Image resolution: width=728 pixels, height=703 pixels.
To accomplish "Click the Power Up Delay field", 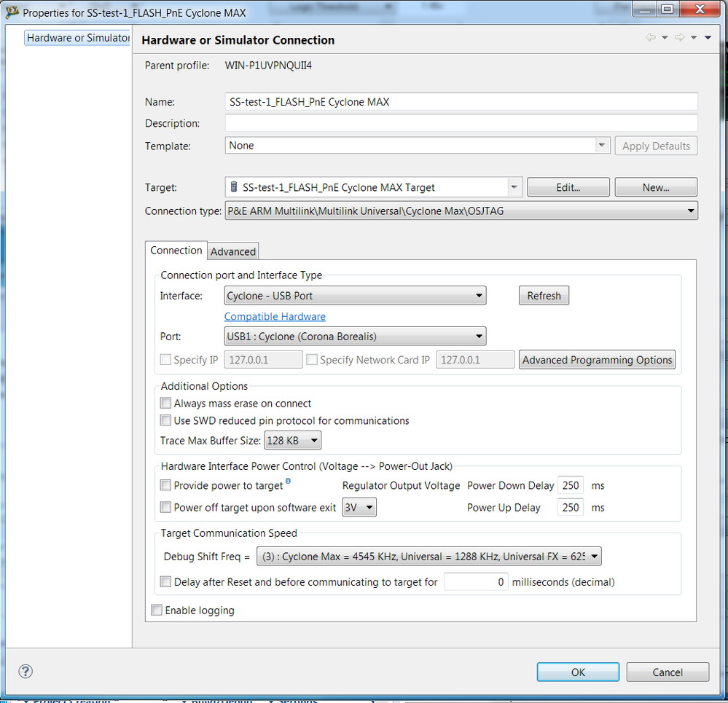I will tap(571, 507).
